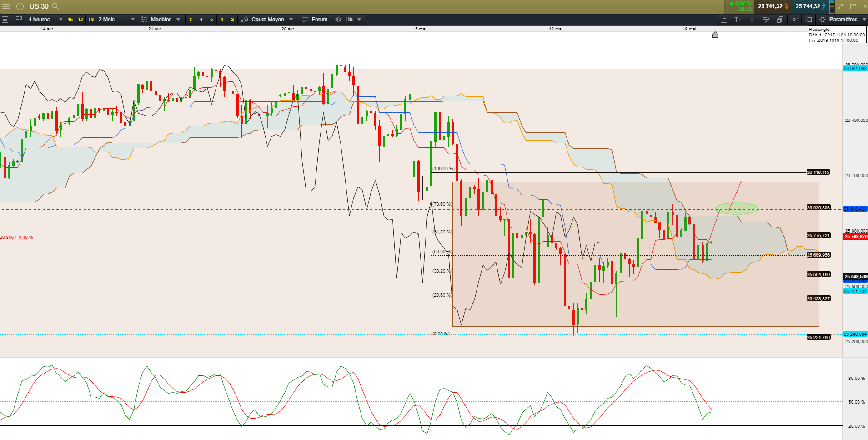The image size is (868, 440).
Task: Expand the Cours Moyen dropdown arrow
Action: (291, 20)
